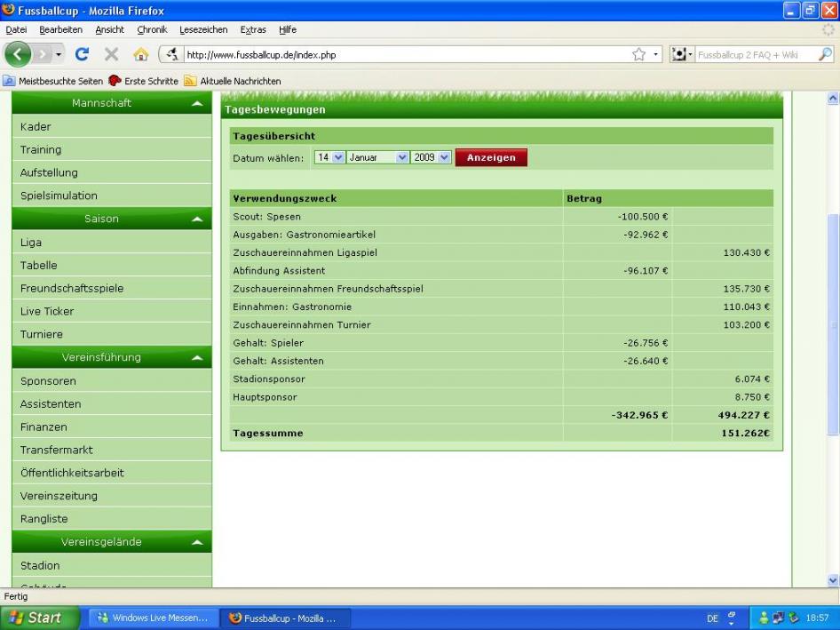Click the stop loading X icon
Image resolution: width=840 pixels, height=630 pixels.
click(111, 54)
